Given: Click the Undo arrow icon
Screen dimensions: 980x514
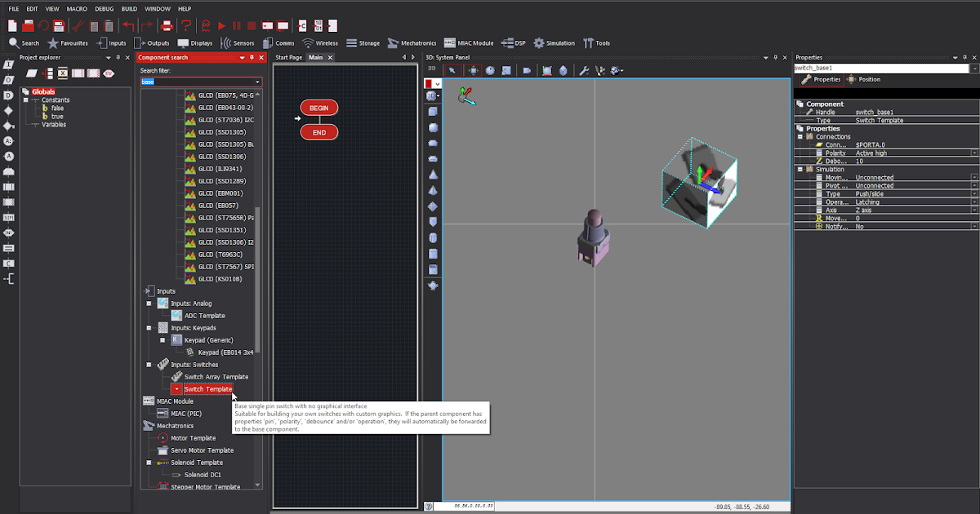Looking at the screenshot, I should click(128, 26).
